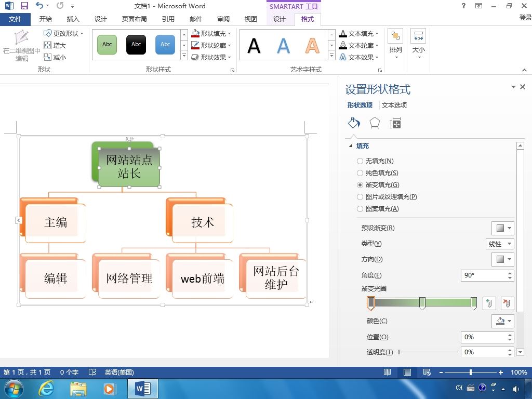Viewport: 532px width, 399px height.
Task: Select 图片或纹理填充 radio option
Action: click(360, 197)
